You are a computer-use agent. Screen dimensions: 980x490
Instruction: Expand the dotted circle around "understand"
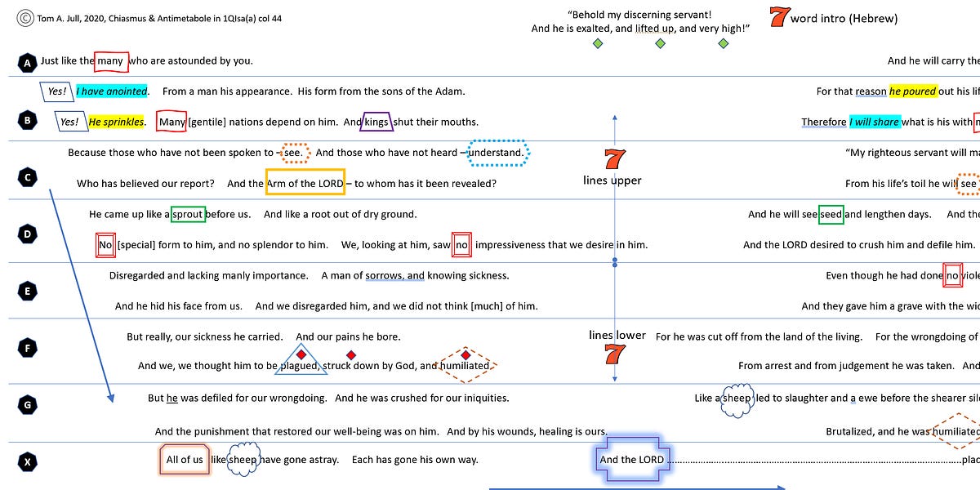499,152
